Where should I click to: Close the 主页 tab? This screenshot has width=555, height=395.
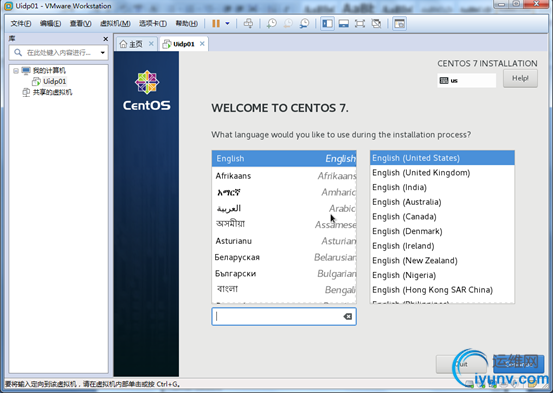(151, 44)
